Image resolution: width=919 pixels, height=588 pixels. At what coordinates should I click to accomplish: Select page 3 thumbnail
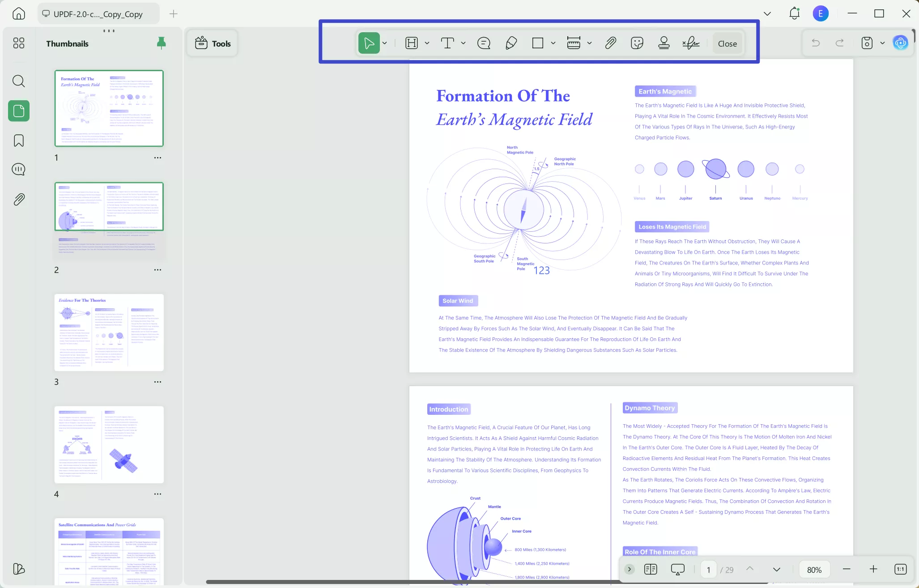(109, 332)
